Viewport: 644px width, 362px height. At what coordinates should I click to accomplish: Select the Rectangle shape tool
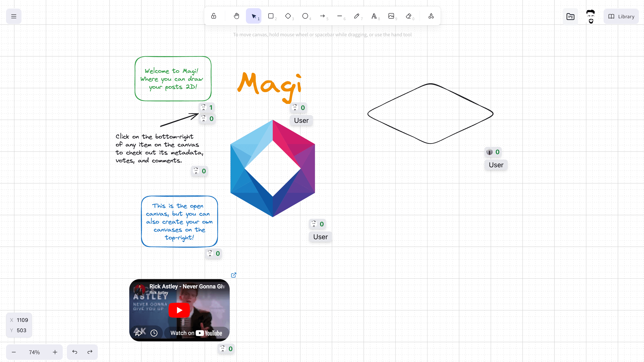coord(271,16)
